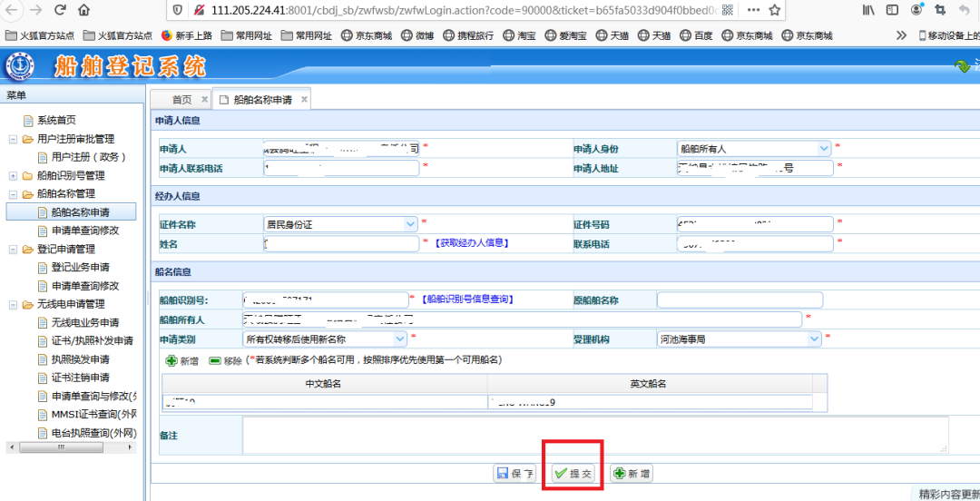Open the 受理机构 dropdown
The width and height of the screenshot is (980, 501).
click(813, 339)
